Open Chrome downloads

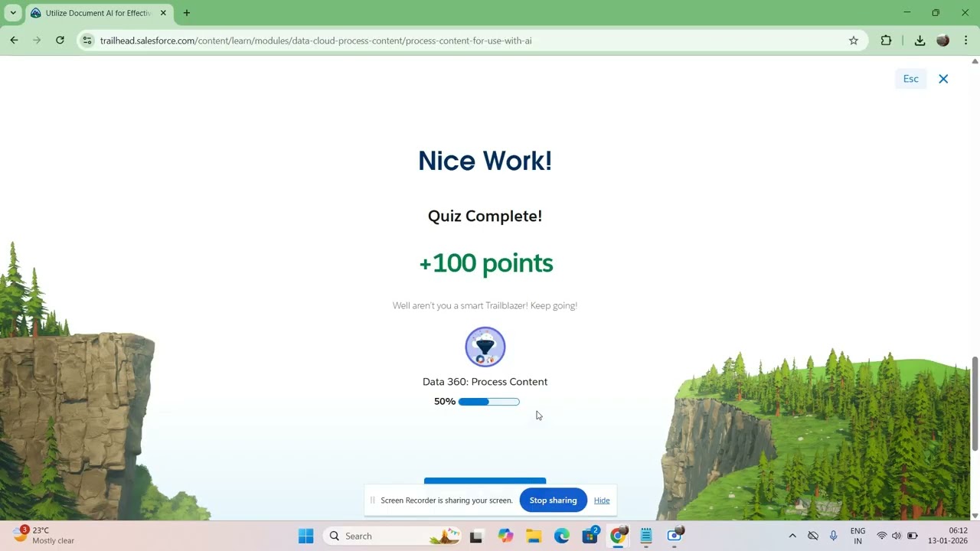click(920, 41)
